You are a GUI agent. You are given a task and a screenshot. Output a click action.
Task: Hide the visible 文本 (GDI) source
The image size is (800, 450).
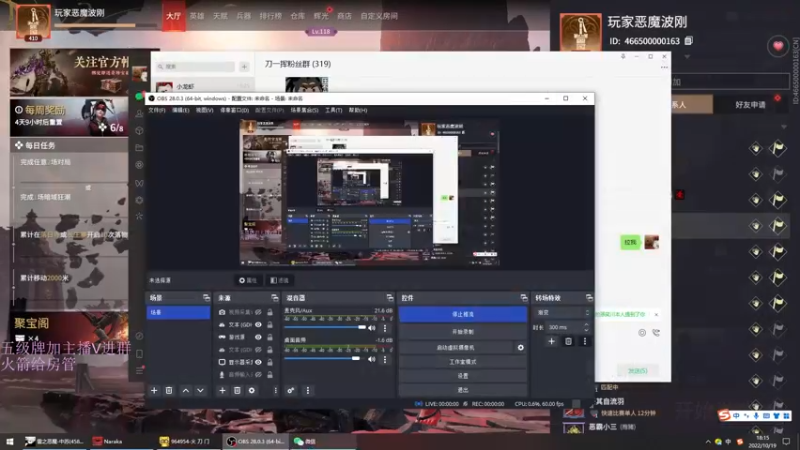[258, 324]
